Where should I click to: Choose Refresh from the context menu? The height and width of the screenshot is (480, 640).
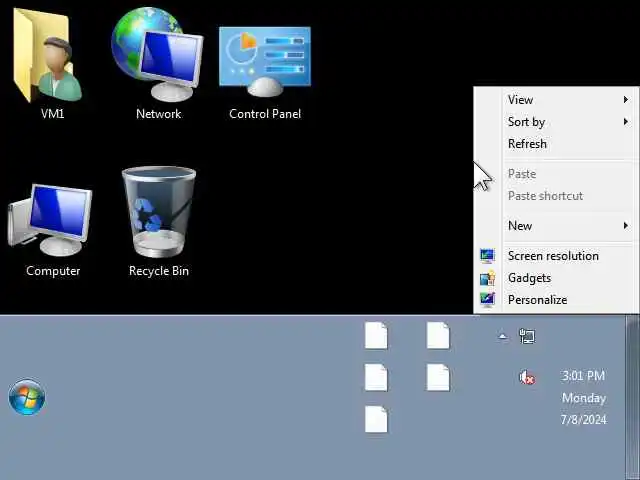(556, 144)
